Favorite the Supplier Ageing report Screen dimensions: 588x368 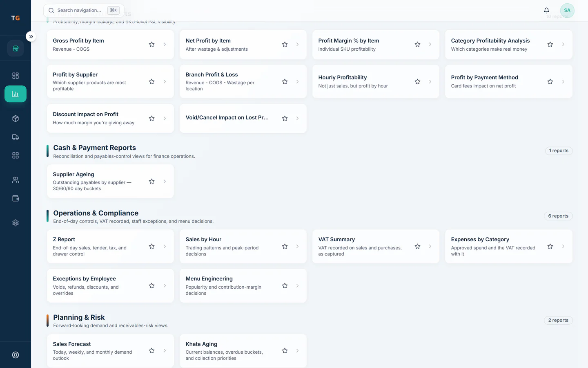(151, 181)
